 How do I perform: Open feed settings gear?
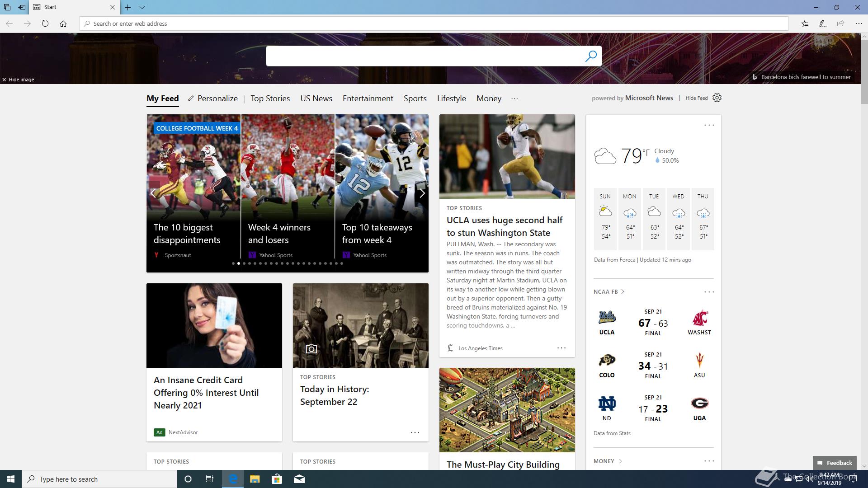(717, 98)
